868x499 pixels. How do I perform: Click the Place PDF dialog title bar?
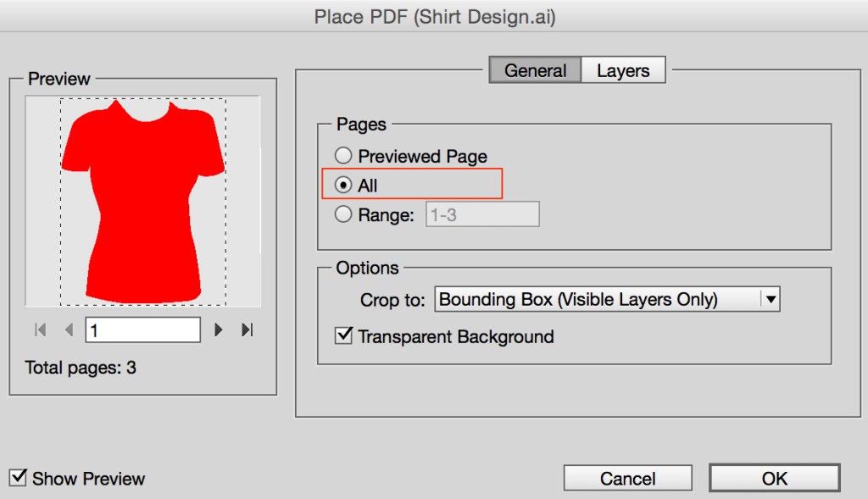click(x=434, y=15)
